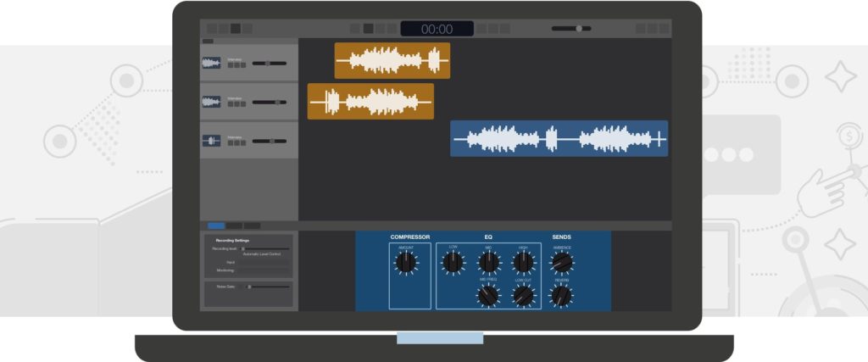Click the top track's waveform icon
Viewport: 868px width, 362px height.
pyautogui.click(x=211, y=63)
